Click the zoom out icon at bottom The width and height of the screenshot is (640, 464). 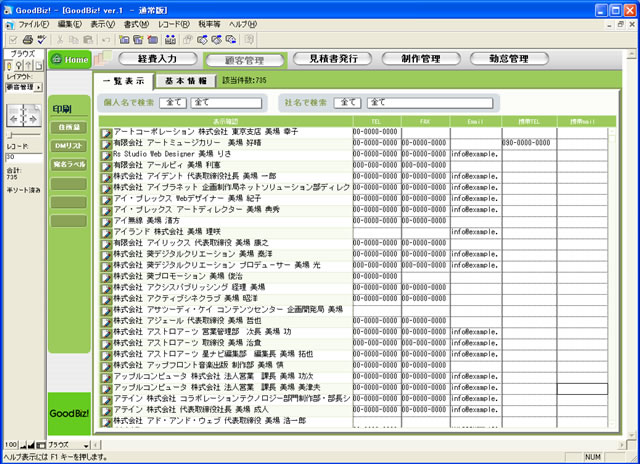pyautogui.click(x=23, y=445)
